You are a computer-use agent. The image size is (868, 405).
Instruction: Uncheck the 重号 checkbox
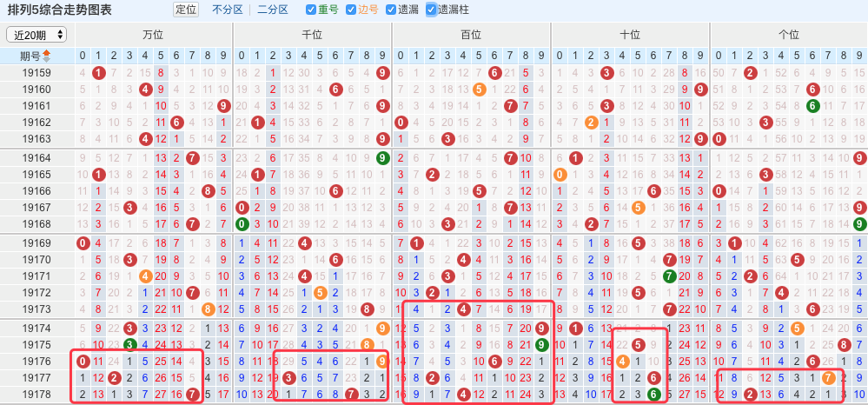coord(311,10)
